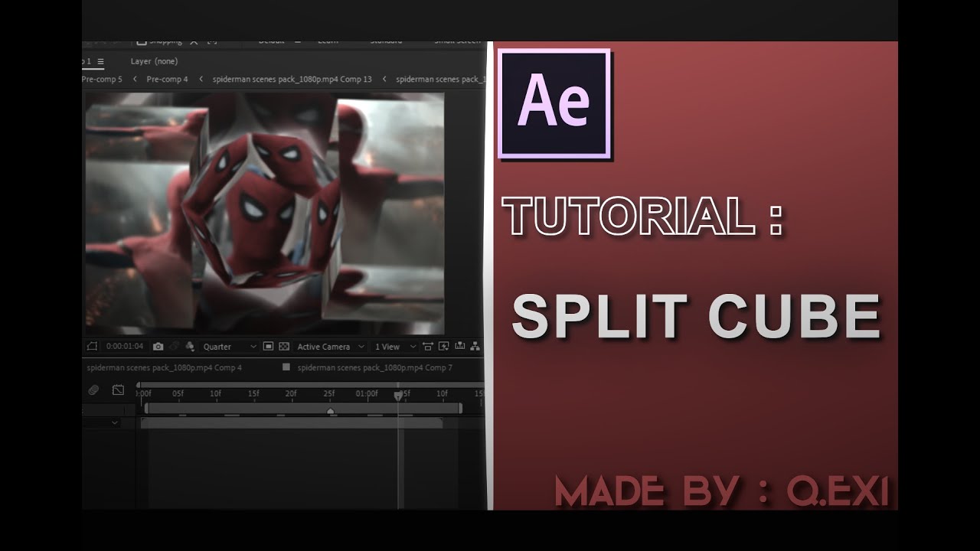
Task: Click the timeline playhead current time indicator
Action: tap(398, 396)
